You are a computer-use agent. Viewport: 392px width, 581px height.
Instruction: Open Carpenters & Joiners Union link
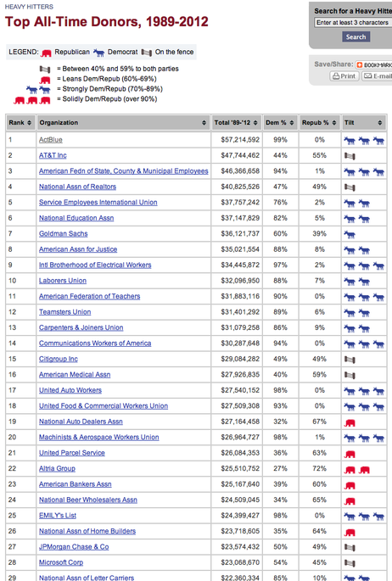[x=81, y=327]
